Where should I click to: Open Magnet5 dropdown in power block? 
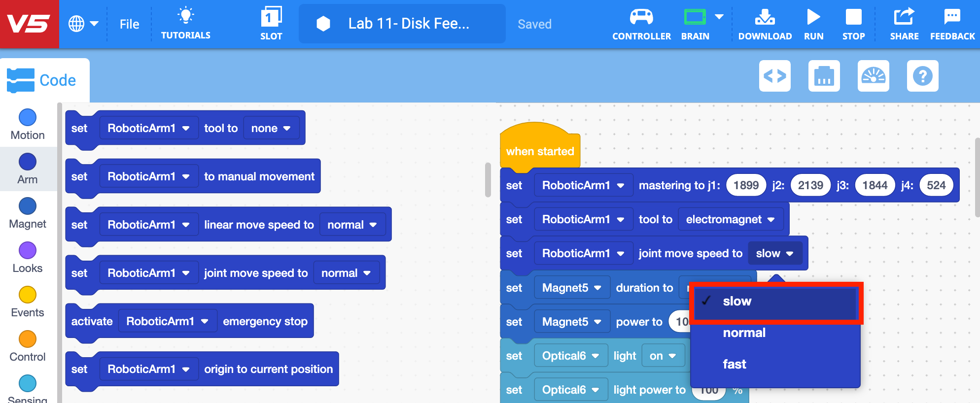pos(572,322)
